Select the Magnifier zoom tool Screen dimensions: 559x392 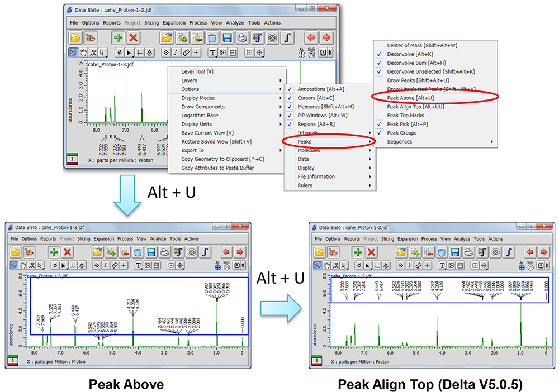(72, 52)
